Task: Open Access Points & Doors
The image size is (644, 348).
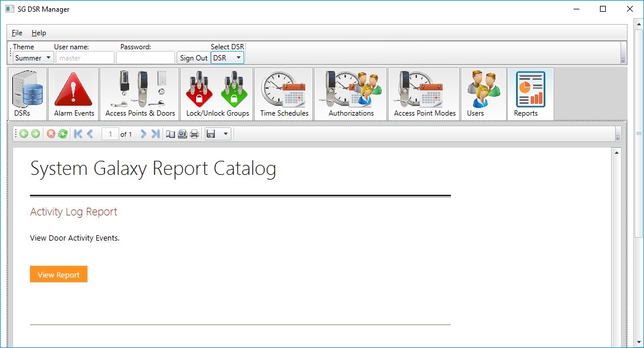Action: 140,94
